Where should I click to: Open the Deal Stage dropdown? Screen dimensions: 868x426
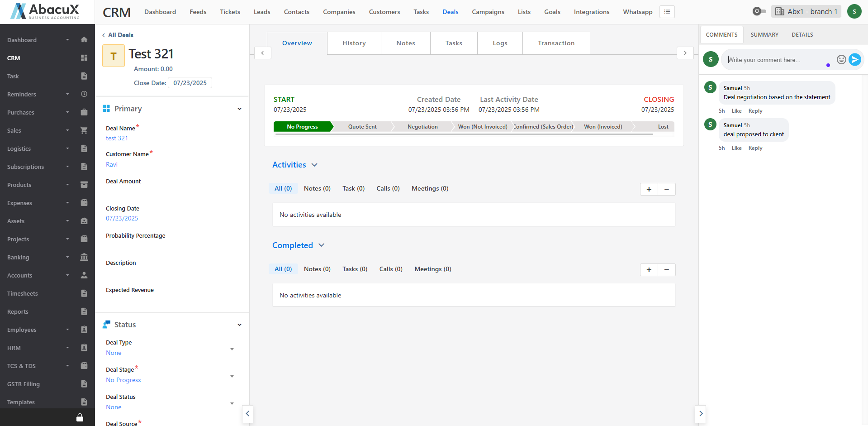(x=232, y=376)
